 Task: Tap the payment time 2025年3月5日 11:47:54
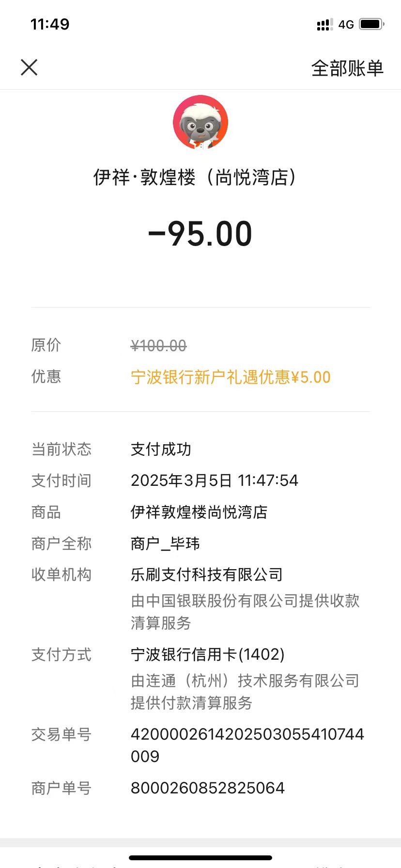click(215, 480)
